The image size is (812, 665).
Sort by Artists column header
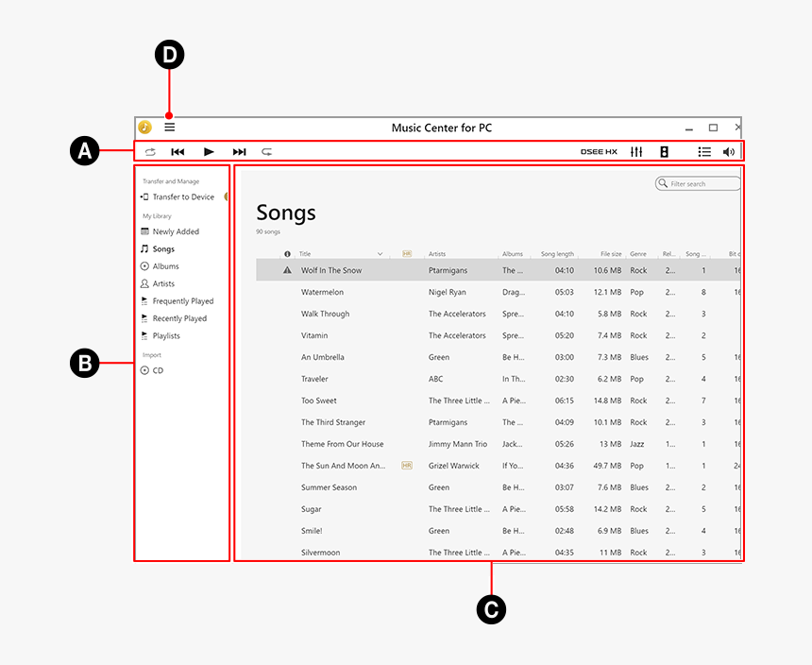pyautogui.click(x=437, y=254)
